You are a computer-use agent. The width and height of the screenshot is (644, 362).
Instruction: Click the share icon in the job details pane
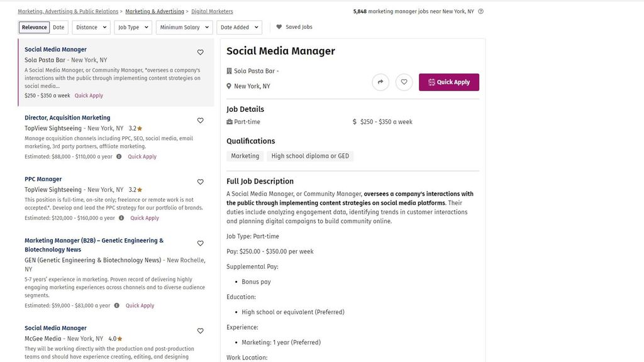(380, 82)
